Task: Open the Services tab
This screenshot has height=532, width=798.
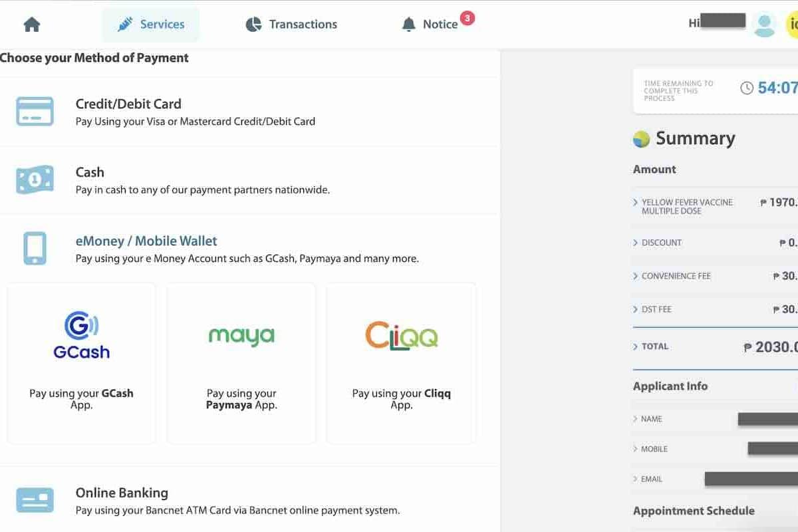Action: pyautogui.click(x=151, y=25)
